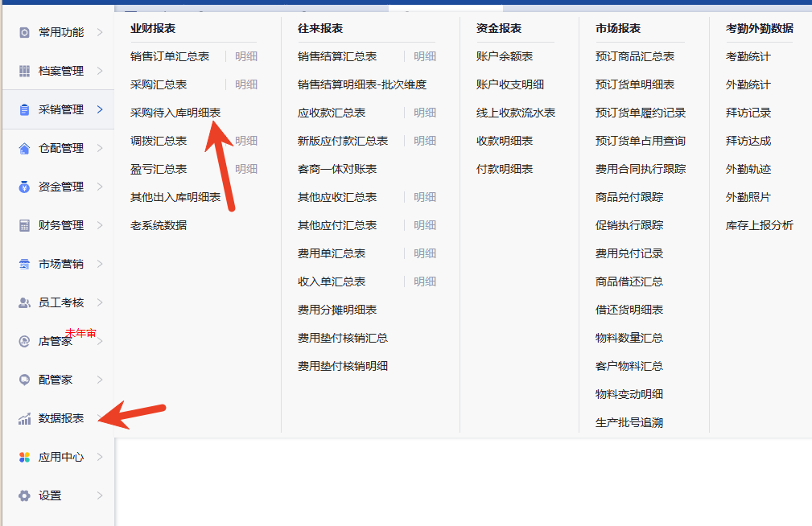This screenshot has height=526, width=812.
Task: Open the 财务管理 calculator icon
Action: (x=24, y=225)
